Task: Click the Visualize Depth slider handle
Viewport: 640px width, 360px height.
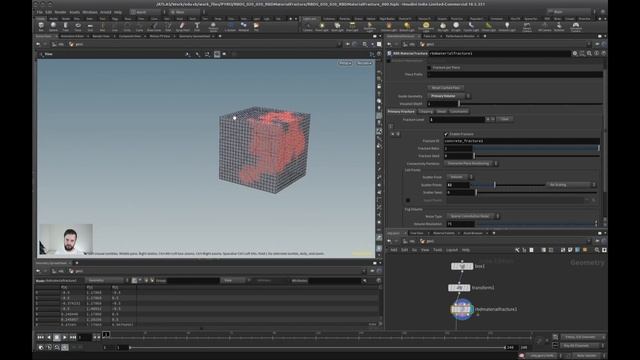Action: (459, 104)
